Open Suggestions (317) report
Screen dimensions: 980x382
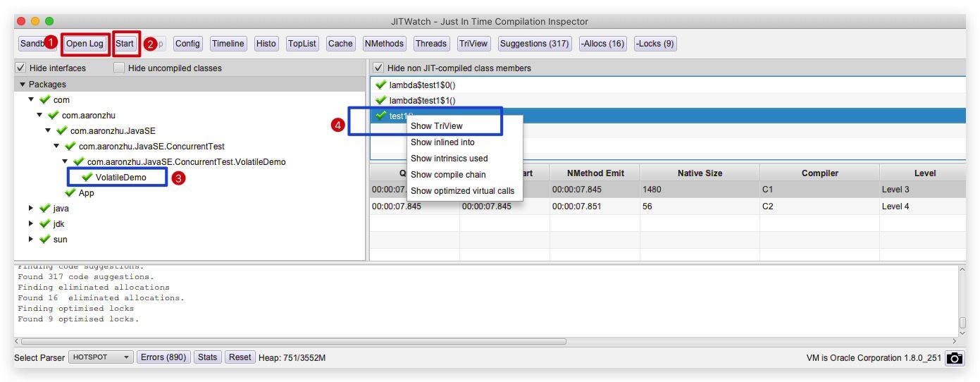pyautogui.click(x=534, y=44)
